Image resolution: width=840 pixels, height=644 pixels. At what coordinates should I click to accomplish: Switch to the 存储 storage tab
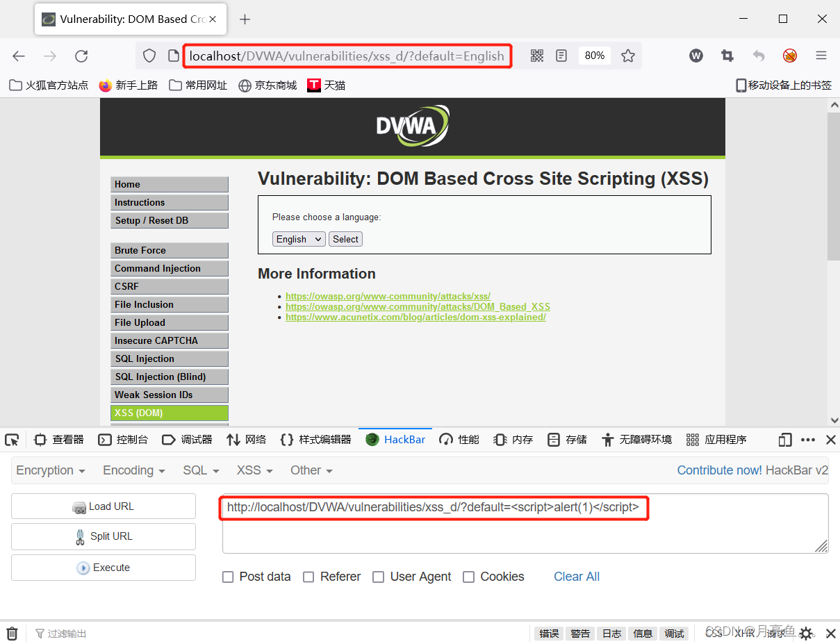point(567,440)
